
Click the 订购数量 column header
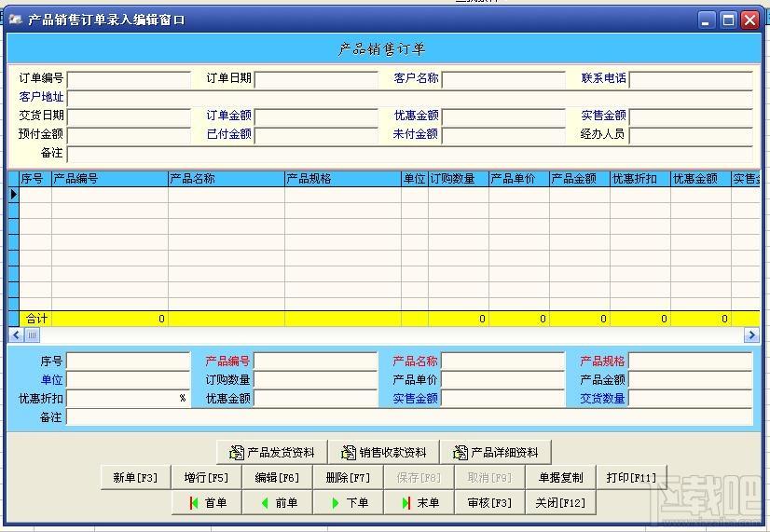pos(458,179)
